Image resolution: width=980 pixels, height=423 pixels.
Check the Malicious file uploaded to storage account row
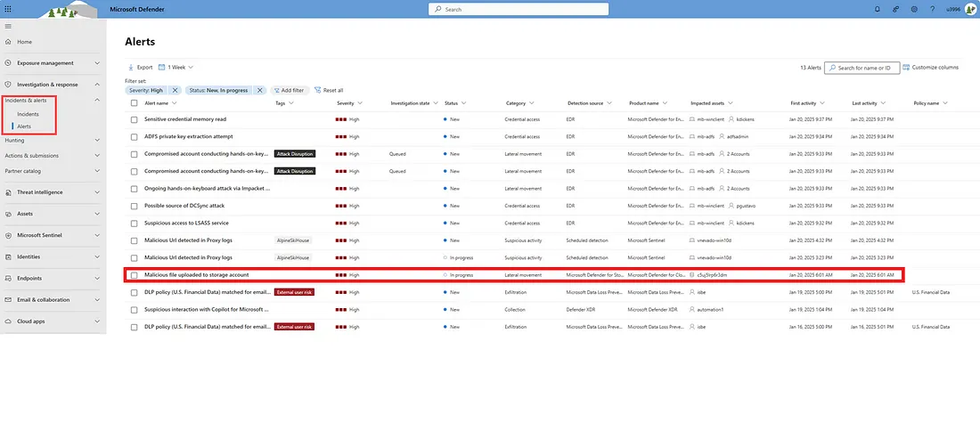(x=135, y=275)
